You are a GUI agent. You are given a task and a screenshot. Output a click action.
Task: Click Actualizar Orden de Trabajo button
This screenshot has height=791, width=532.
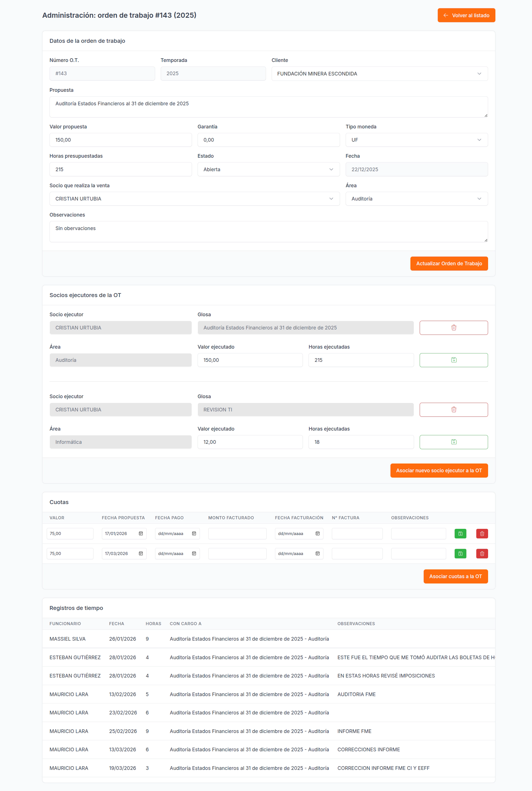pyautogui.click(x=449, y=263)
